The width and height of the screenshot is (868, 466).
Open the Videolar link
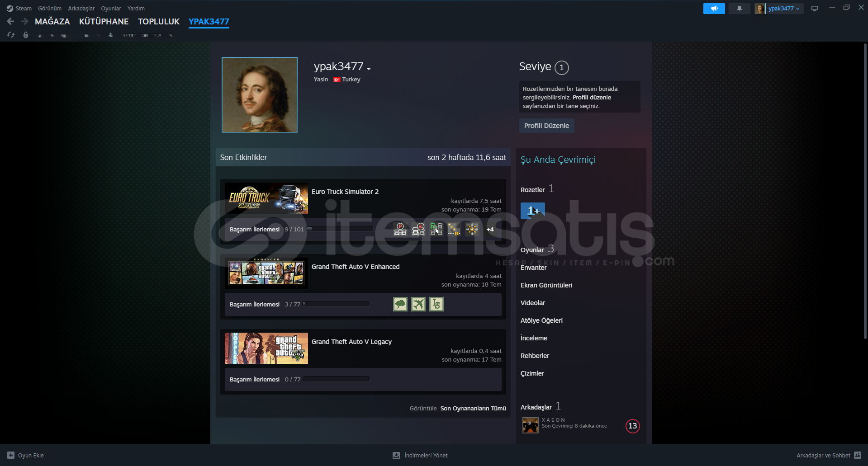(533, 303)
